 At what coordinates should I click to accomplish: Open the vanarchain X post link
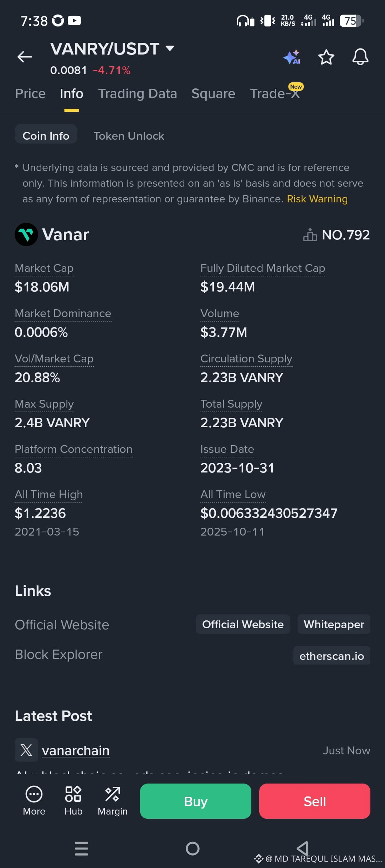coord(76,750)
